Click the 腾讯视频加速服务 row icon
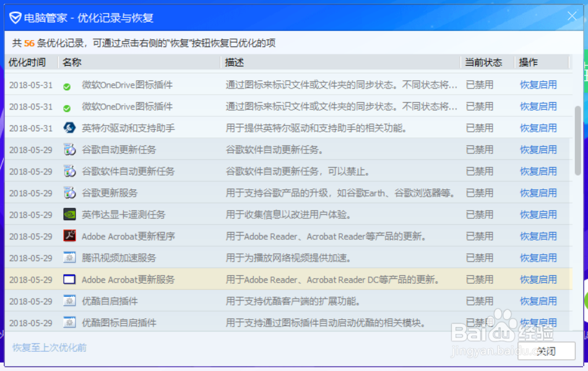 point(69,258)
